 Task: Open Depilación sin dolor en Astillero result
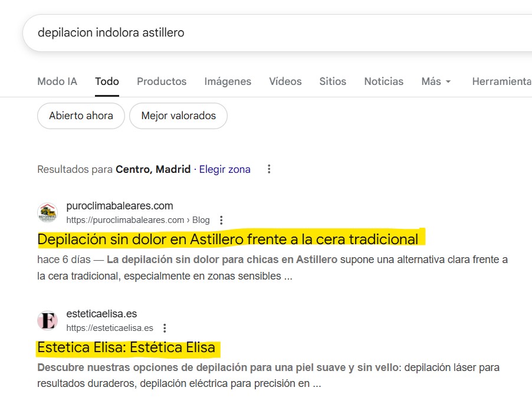click(x=228, y=239)
